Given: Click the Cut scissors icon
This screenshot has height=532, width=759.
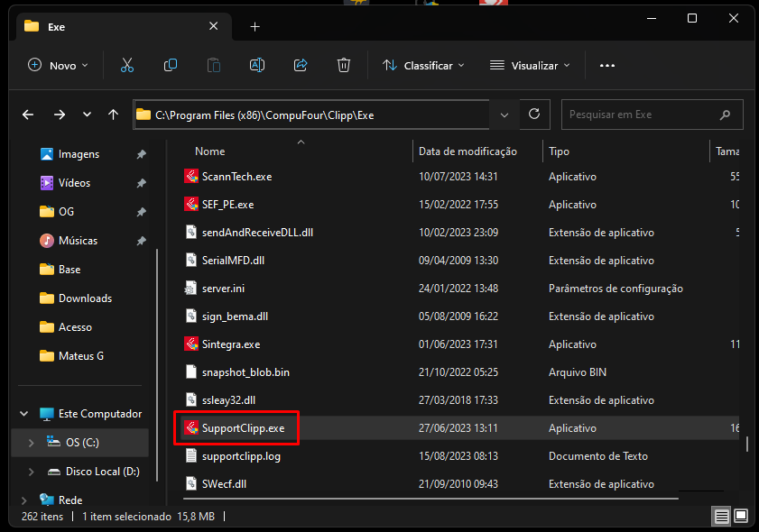Looking at the screenshot, I should point(126,65).
